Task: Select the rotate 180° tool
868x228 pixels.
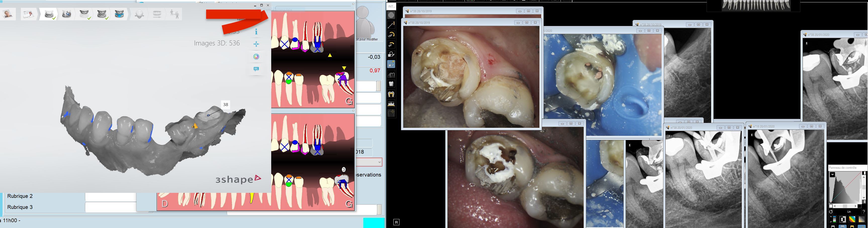Action: (x=391, y=35)
